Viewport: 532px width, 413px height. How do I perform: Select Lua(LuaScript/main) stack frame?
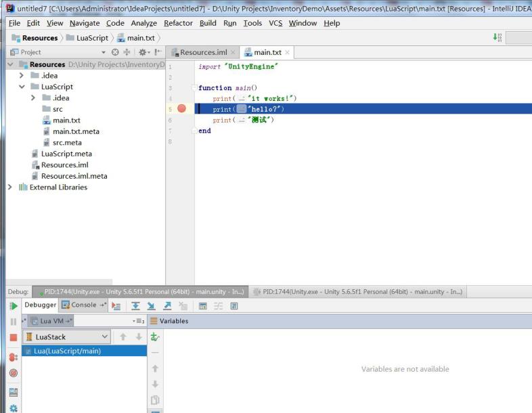(x=84, y=351)
